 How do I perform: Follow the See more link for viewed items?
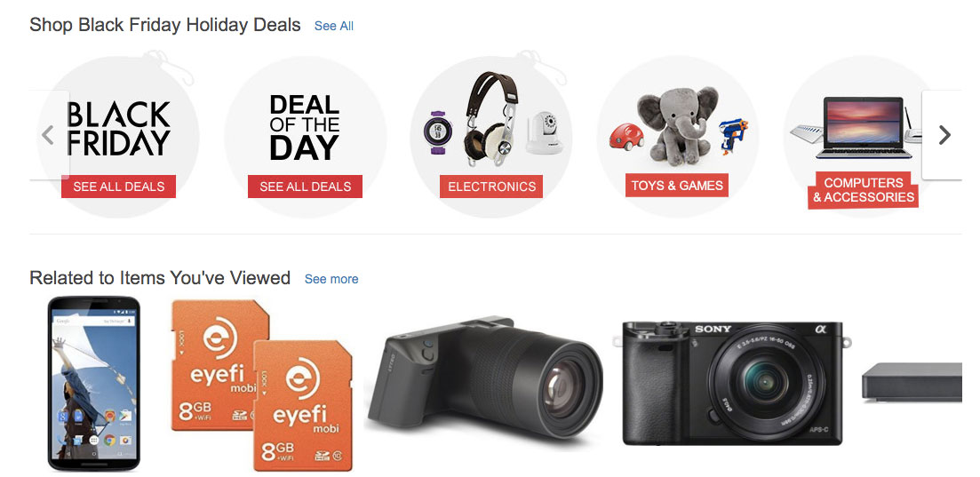point(331,279)
